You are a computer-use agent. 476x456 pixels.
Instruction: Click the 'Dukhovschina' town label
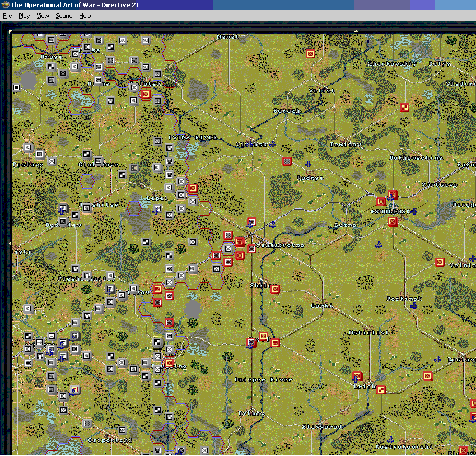[x=416, y=157]
